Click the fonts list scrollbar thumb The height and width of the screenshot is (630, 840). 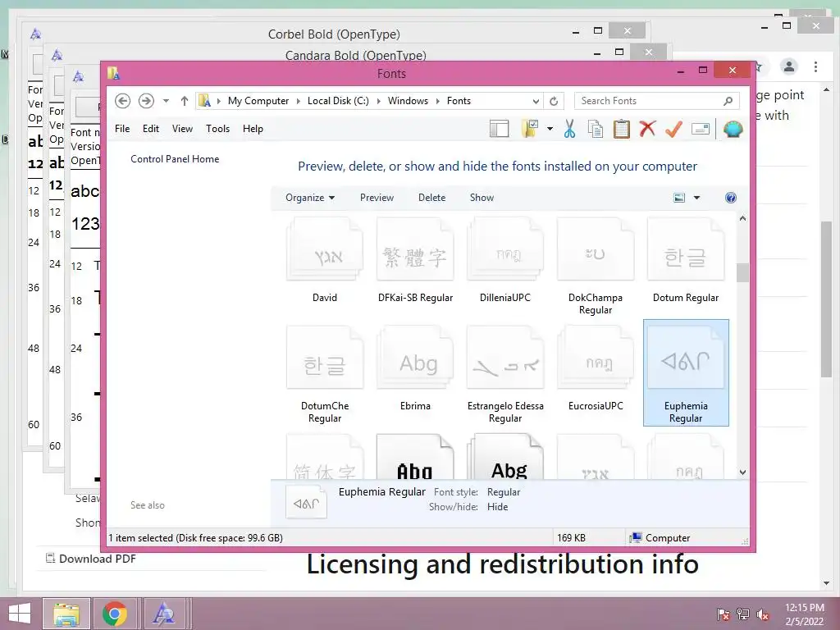click(742, 272)
